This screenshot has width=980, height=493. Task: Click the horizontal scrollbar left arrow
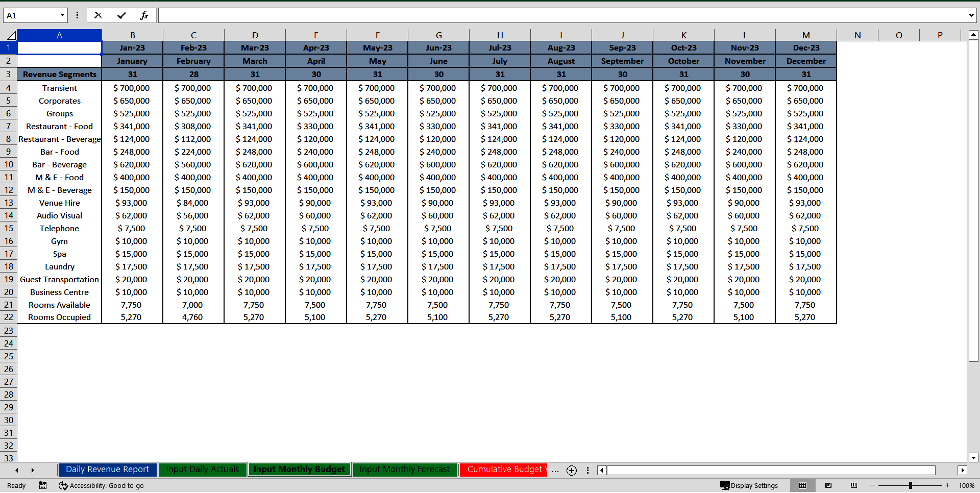click(x=602, y=471)
